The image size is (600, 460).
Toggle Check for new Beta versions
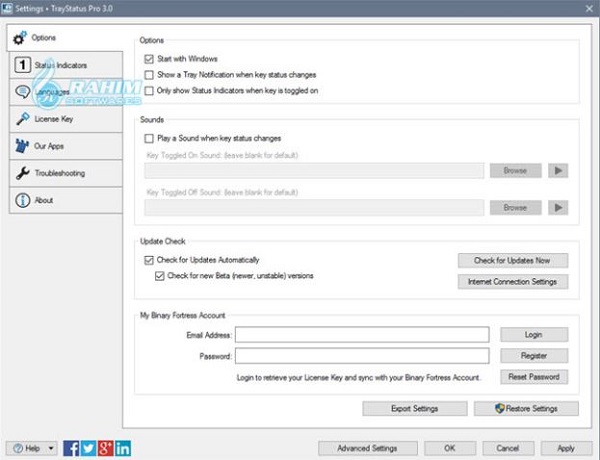pyautogui.click(x=160, y=276)
